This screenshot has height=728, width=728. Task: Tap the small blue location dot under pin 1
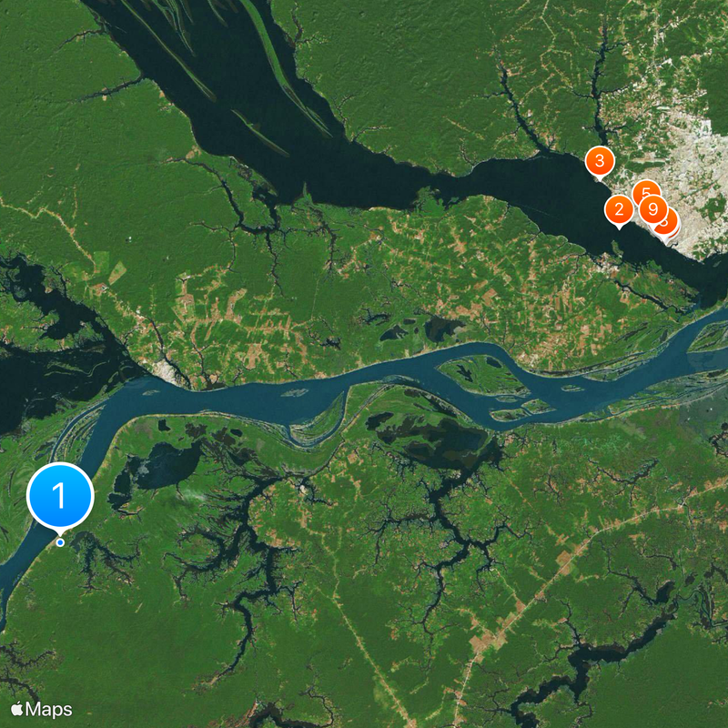tap(60, 542)
